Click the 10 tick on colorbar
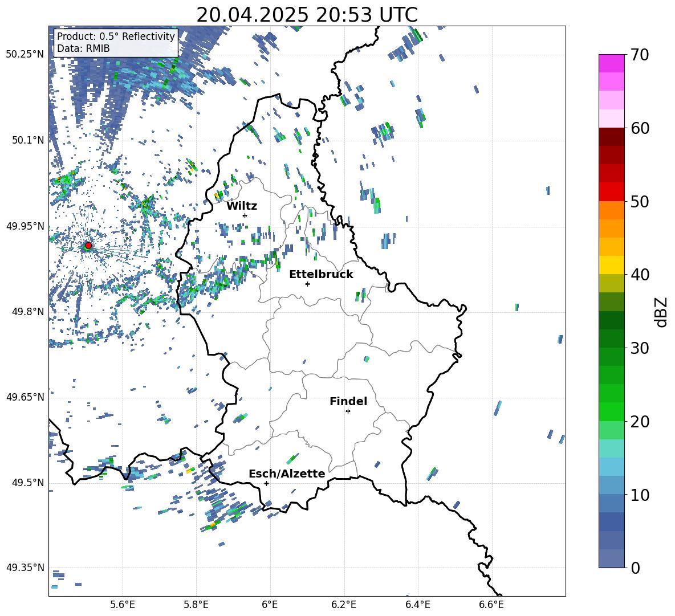 coord(640,495)
